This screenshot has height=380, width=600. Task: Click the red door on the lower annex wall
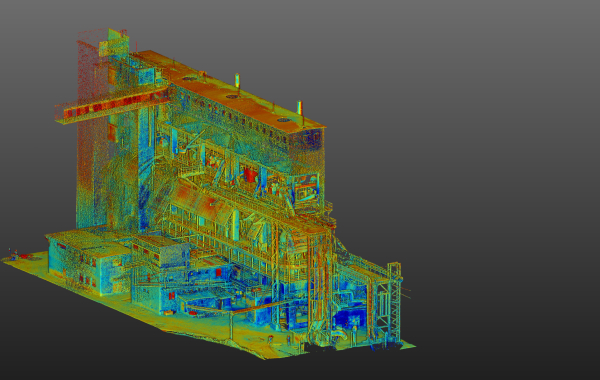pos(172,295)
